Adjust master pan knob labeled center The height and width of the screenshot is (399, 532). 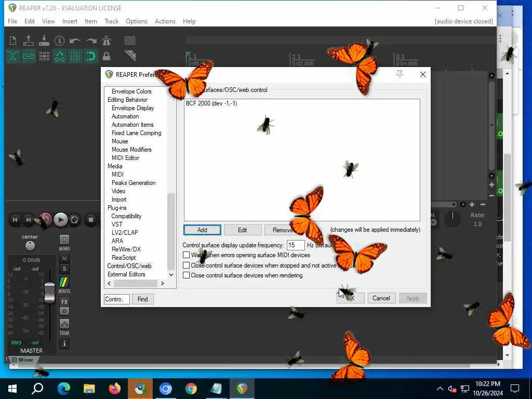coord(30,246)
